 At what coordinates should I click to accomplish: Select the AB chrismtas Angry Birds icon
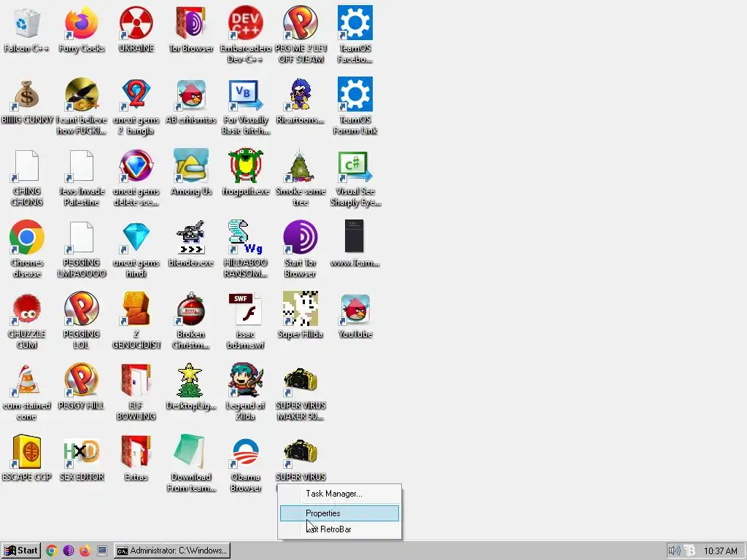[190, 94]
